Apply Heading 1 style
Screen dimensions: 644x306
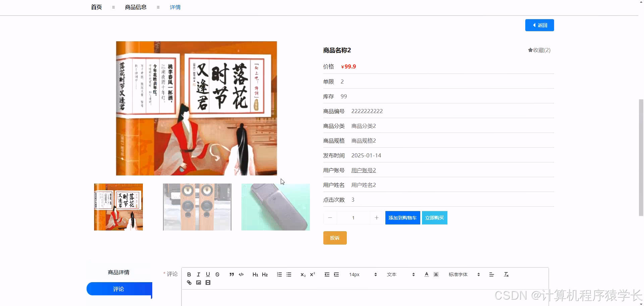click(x=255, y=274)
